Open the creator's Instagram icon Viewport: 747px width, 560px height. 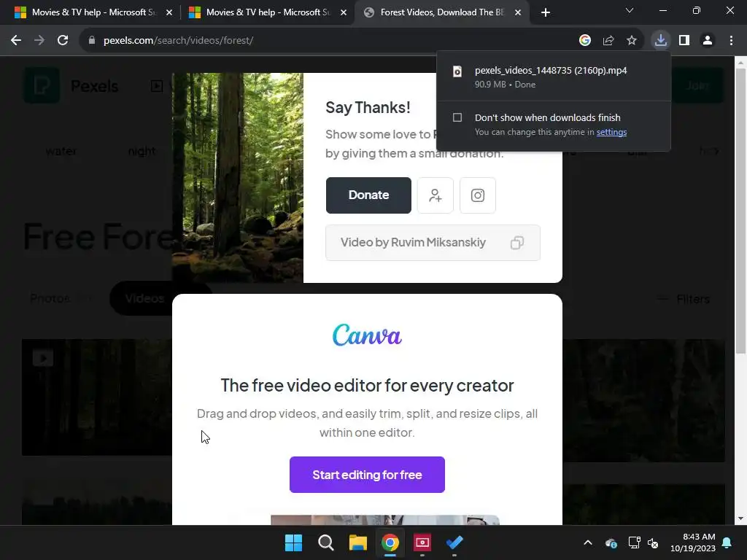tap(478, 195)
